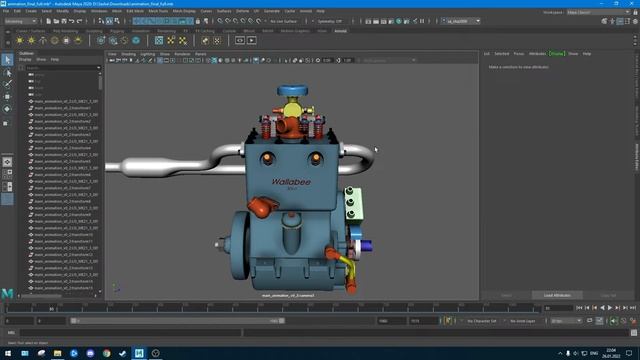Open single-pane layout icon in toolbox
Image resolution: width=640 pixels, height=360 pixels.
pos(7,162)
